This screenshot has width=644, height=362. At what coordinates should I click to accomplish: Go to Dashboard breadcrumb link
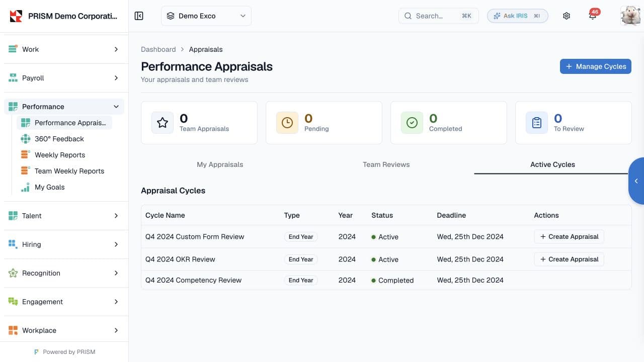pos(158,49)
